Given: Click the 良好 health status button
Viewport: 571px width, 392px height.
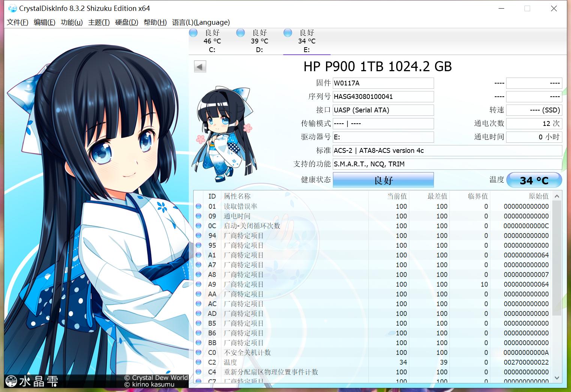Looking at the screenshot, I should coord(383,180).
